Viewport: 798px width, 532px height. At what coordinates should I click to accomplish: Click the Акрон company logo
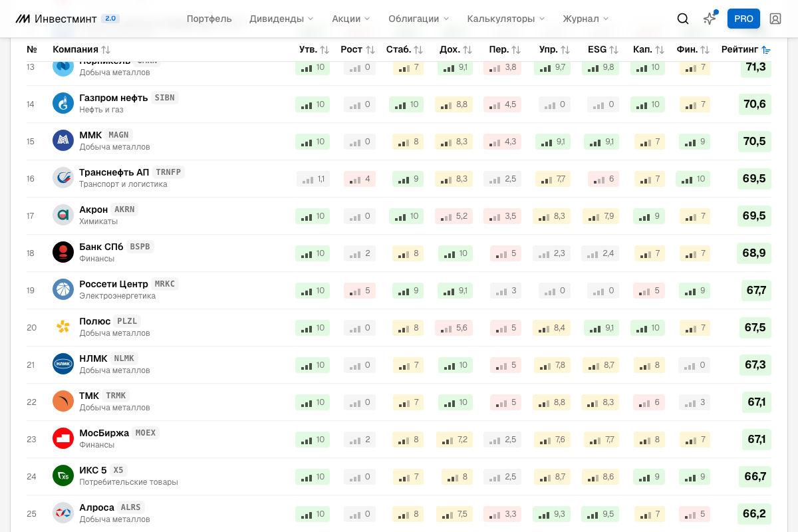63,215
